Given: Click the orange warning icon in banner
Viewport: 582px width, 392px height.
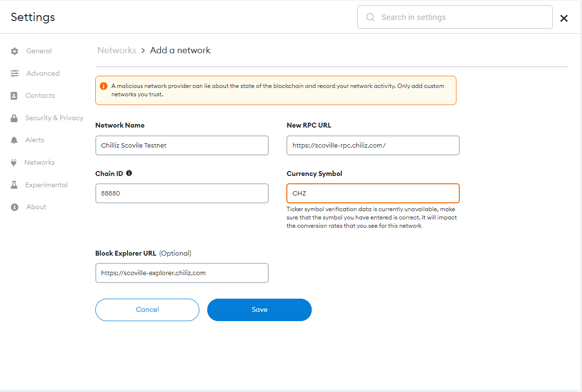Looking at the screenshot, I should coord(104,86).
